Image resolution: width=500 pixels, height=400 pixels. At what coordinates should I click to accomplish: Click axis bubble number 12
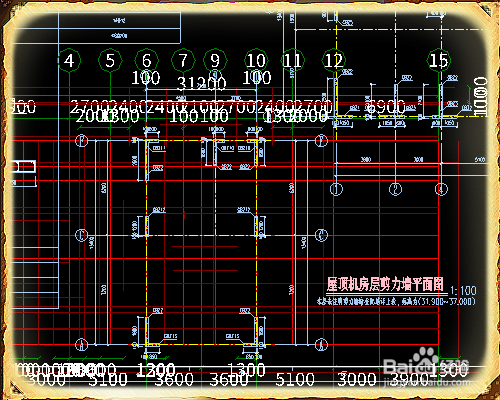(334, 60)
